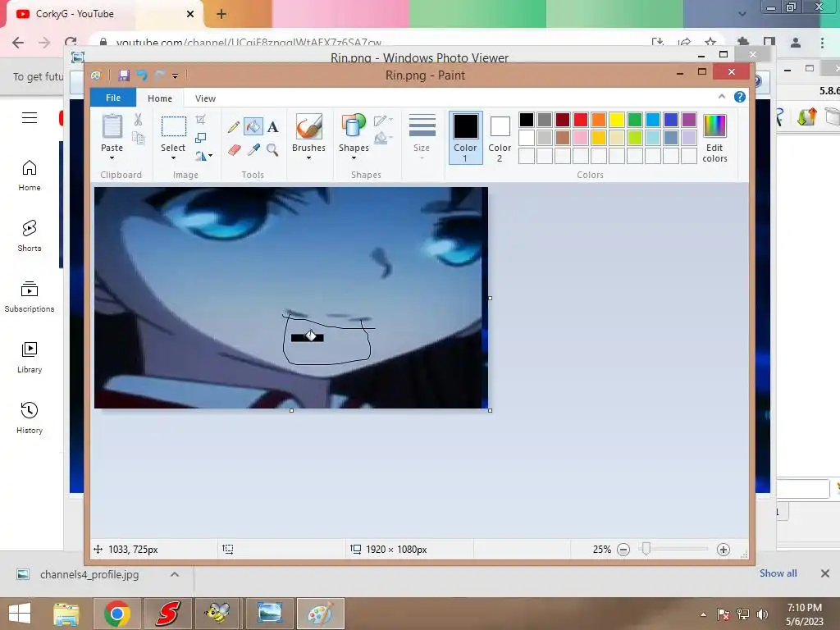Click the Cut scissors icon
The image size is (840, 630).
click(x=138, y=120)
